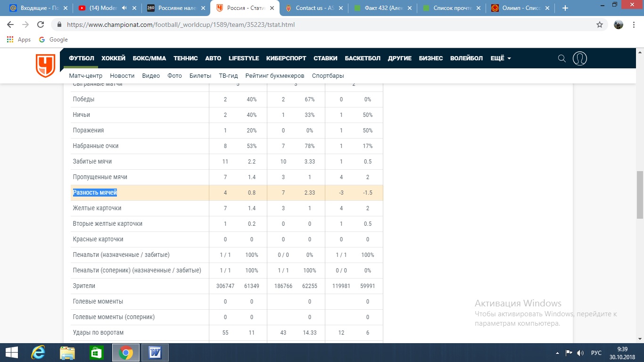Image resolution: width=644 pixels, height=362 pixels.
Task: Open the Chrome three-dot menu
Action: [x=634, y=25]
